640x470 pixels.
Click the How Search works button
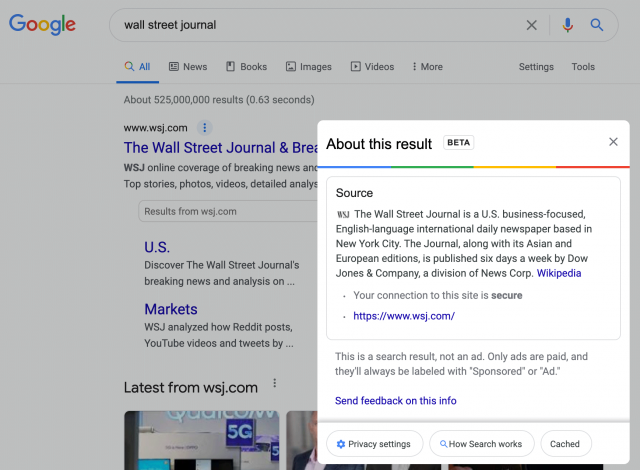(482, 444)
